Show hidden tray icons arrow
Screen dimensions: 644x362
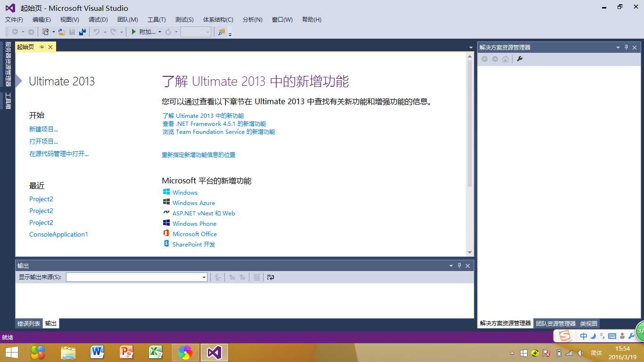pyautogui.click(x=512, y=353)
